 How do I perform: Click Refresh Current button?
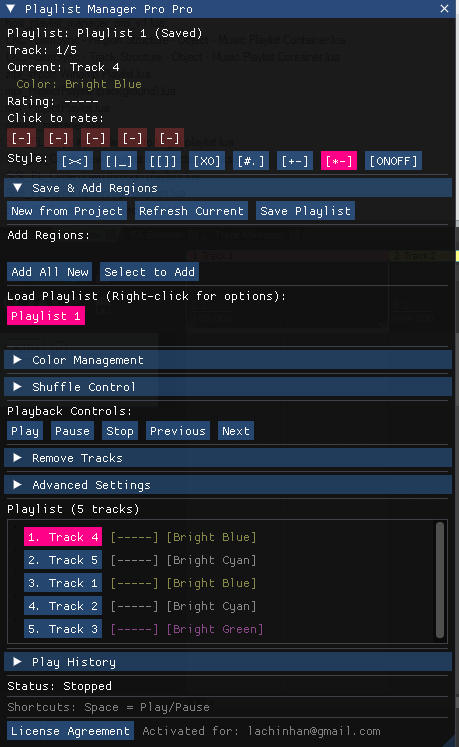[191, 211]
